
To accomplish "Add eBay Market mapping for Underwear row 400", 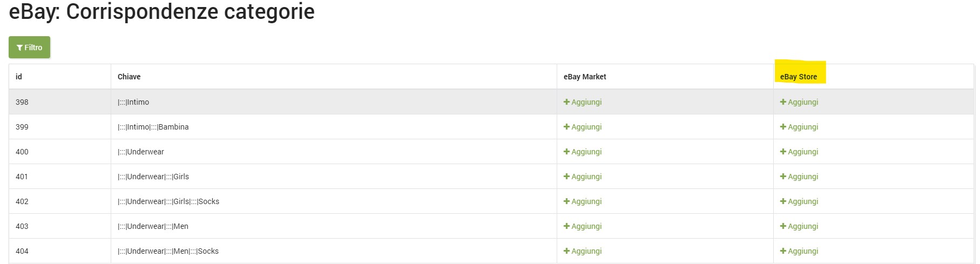I will [x=583, y=152].
